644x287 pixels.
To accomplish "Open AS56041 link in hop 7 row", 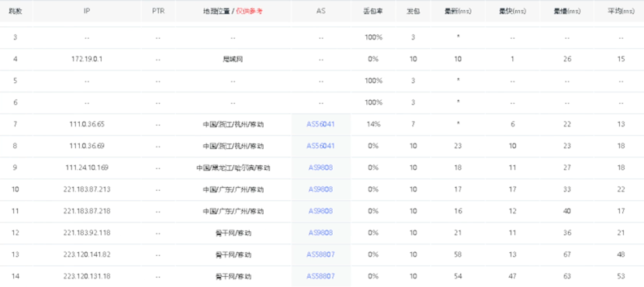I will click(320, 124).
